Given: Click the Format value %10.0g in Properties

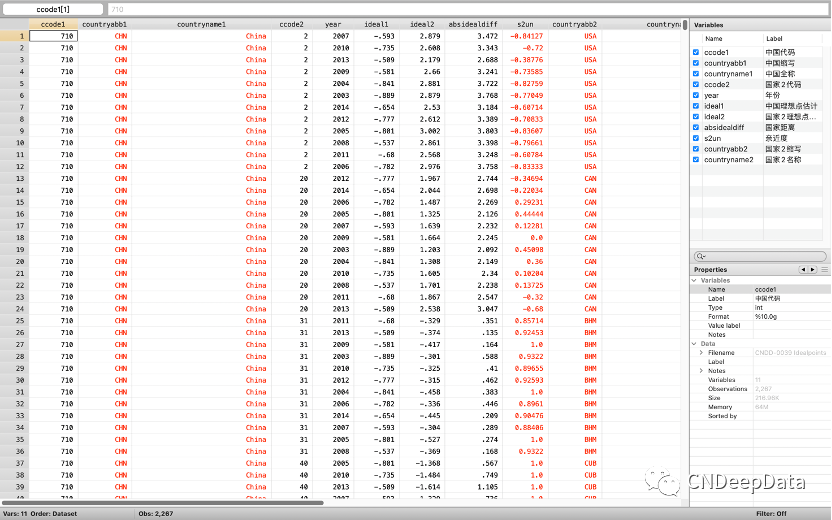Looking at the screenshot, I should point(766,316).
